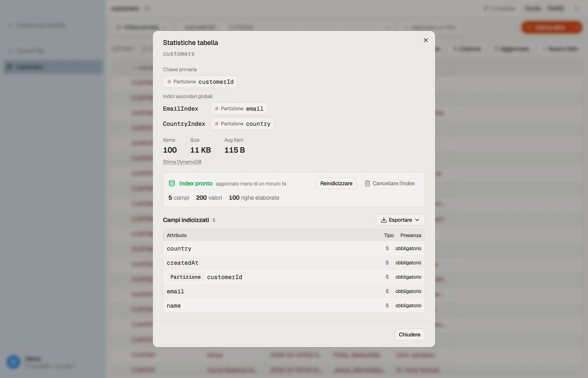Click the Attributo column header
This screenshot has height=378, width=588.
[176, 235]
